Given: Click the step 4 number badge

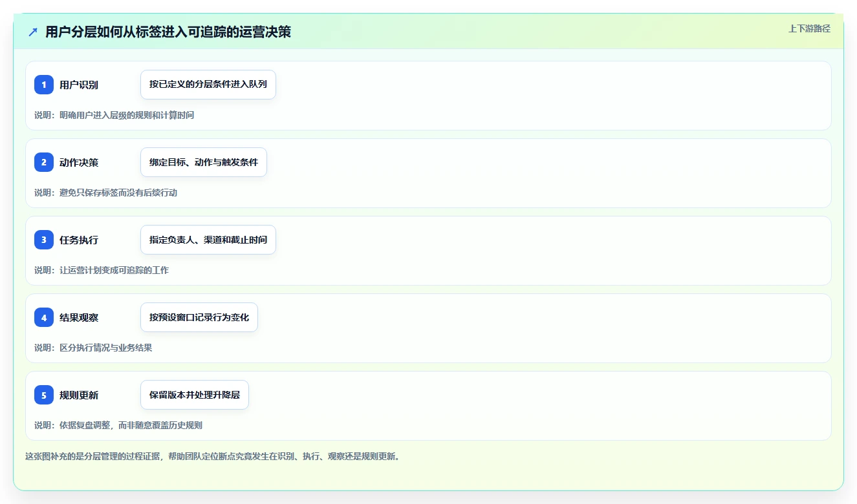Looking at the screenshot, I should tap(44, 317).
